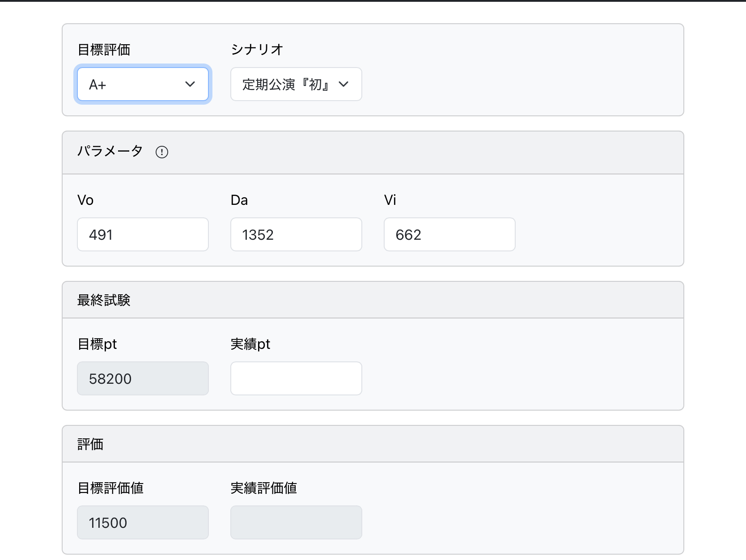Open the 目標評価 dropdown showing A+
This screenshot has width=746, height=560.
[x=143, y=85]
